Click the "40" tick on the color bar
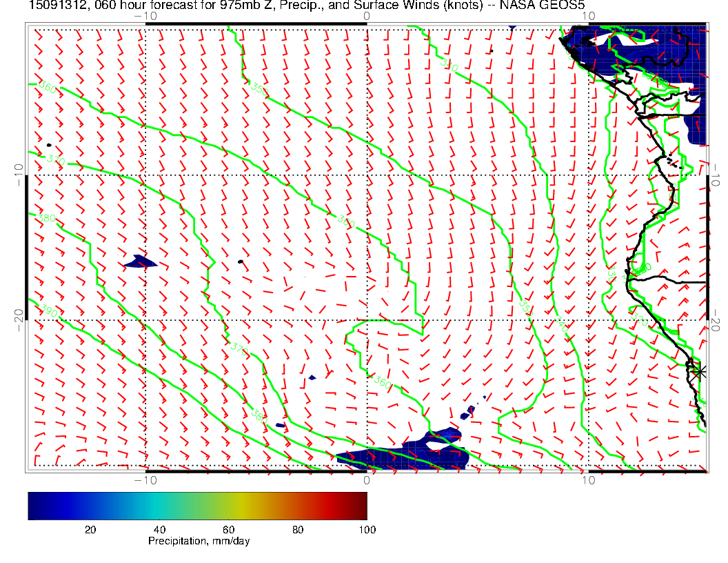Viewport: 728px width, 563px height. point(159,530)
